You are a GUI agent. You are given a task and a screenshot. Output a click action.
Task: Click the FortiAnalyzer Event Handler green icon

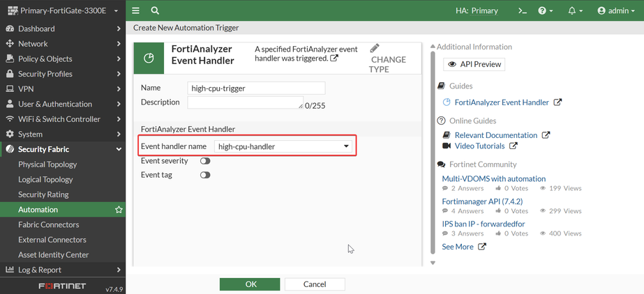point(149,59)
